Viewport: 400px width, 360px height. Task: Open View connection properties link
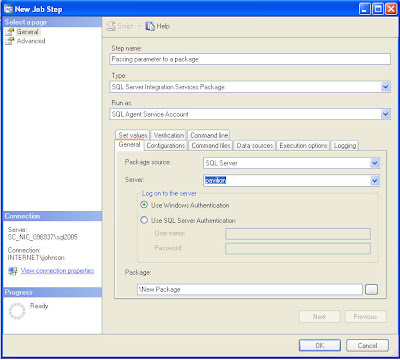point(57,271)
